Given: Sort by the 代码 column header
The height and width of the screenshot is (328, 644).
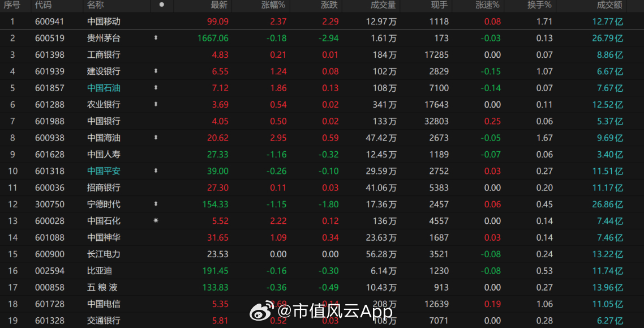Looking at the screenshot, I should (43, 5).
